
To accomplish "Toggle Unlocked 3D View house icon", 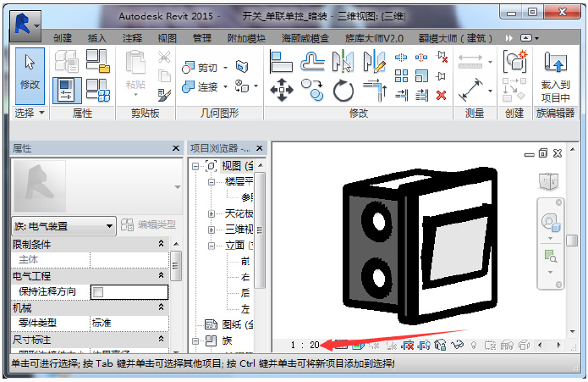I will pyautogui.click(x=441, y=345).
